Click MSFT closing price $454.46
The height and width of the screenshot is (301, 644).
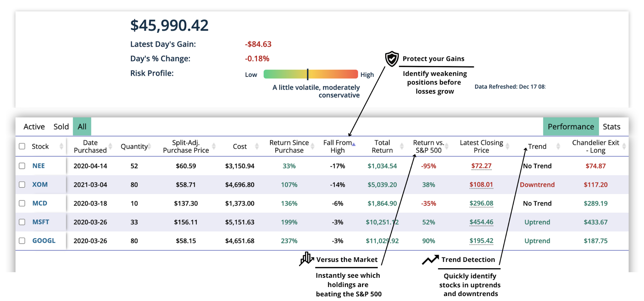[x=481, y=222]
